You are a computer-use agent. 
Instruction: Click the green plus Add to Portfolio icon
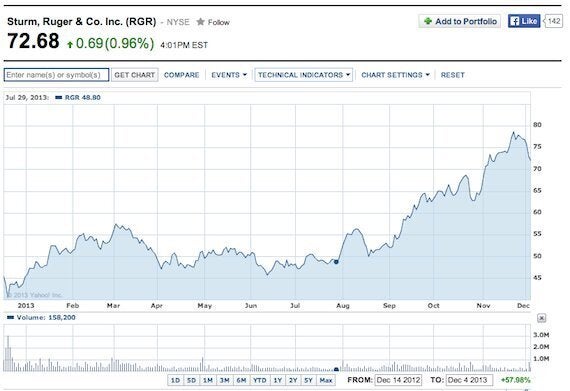(x=428, y=21)
